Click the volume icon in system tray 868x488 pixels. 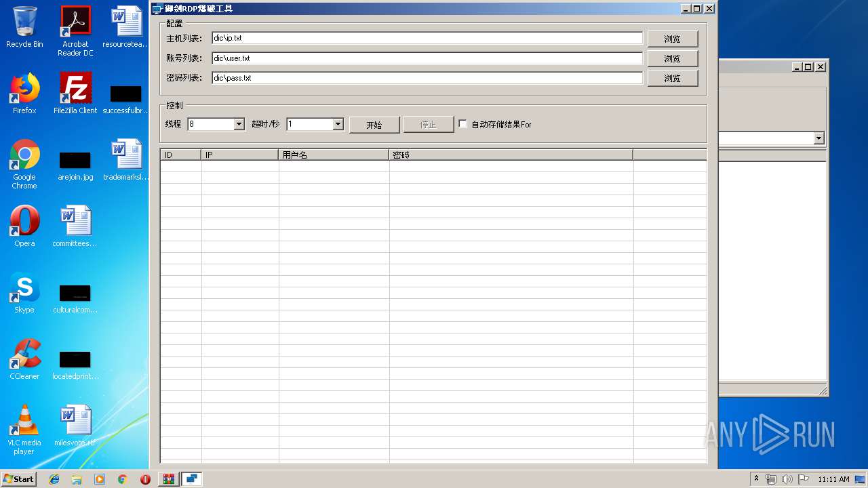pyautogui.click(x=787, y=479)
